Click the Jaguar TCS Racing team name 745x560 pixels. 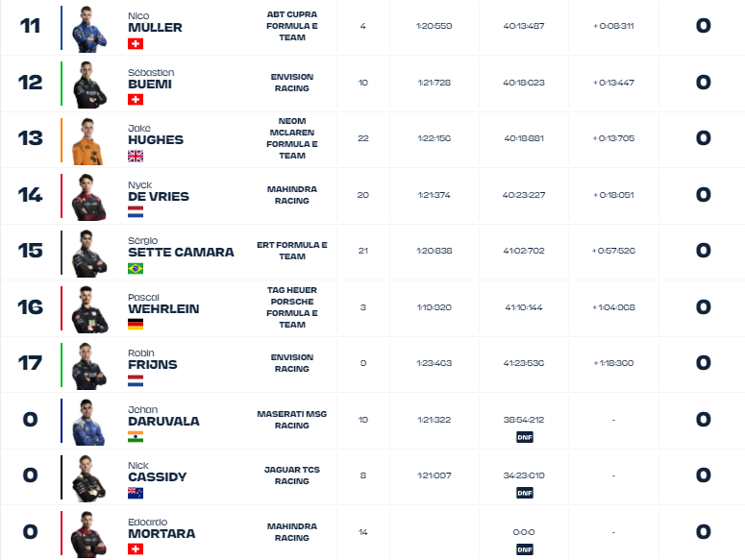(292, 475)
